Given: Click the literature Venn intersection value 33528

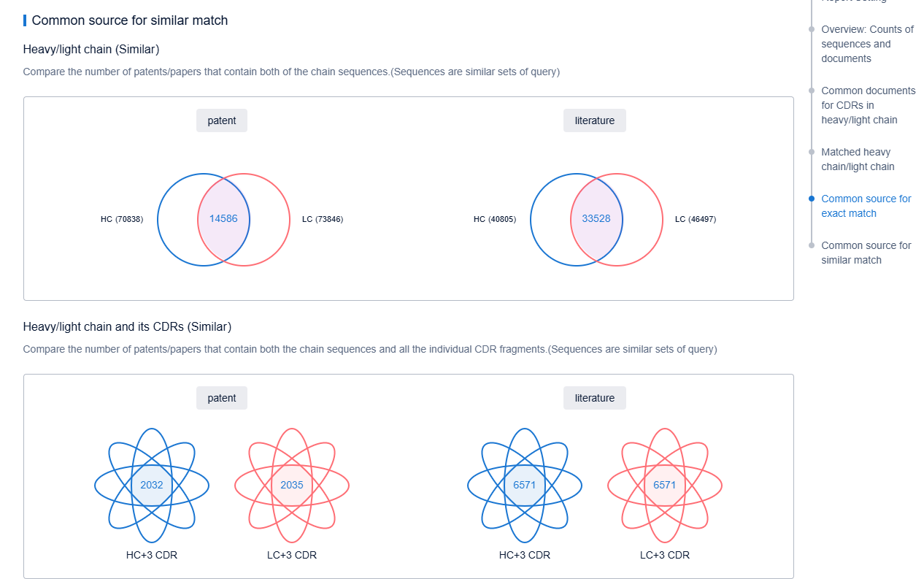Looking at the screenshot, I should [x=596, y=218].
